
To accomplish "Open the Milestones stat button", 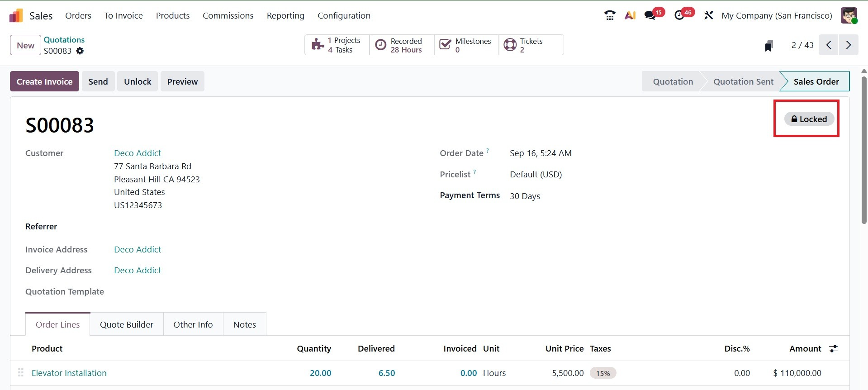I will coord(466,45).
